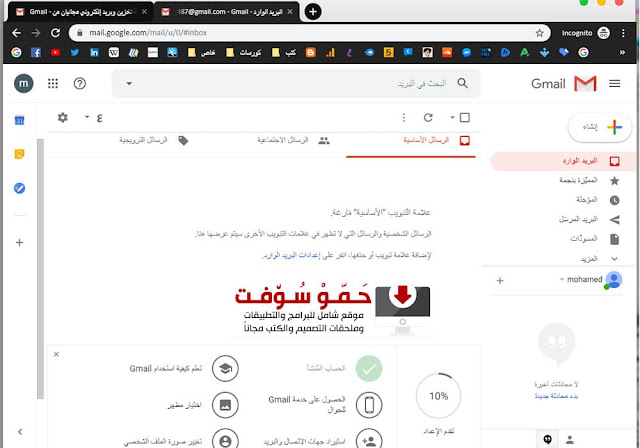Click the import contacts person-plus icon
This screenshot has width=640, height=448.
(x=369, y=440)
